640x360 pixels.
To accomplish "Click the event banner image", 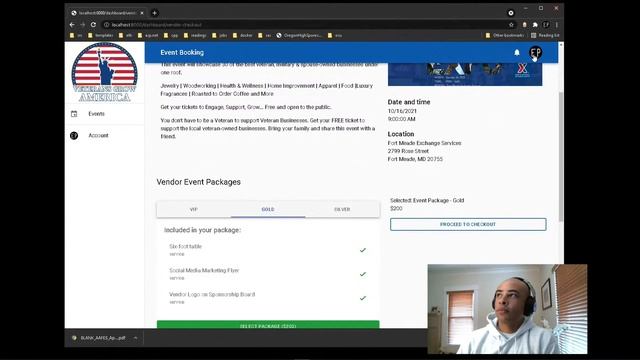I will [465, 74].
